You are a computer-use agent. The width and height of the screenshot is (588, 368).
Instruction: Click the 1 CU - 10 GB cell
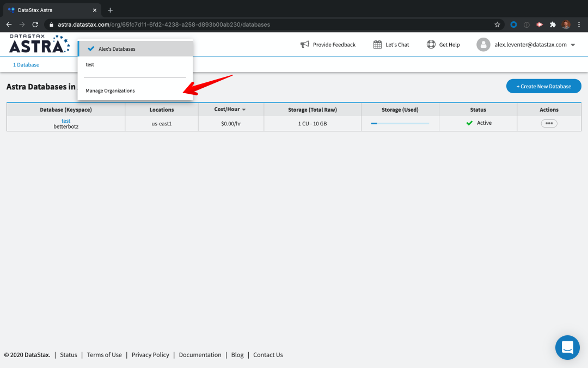(313, 124)
